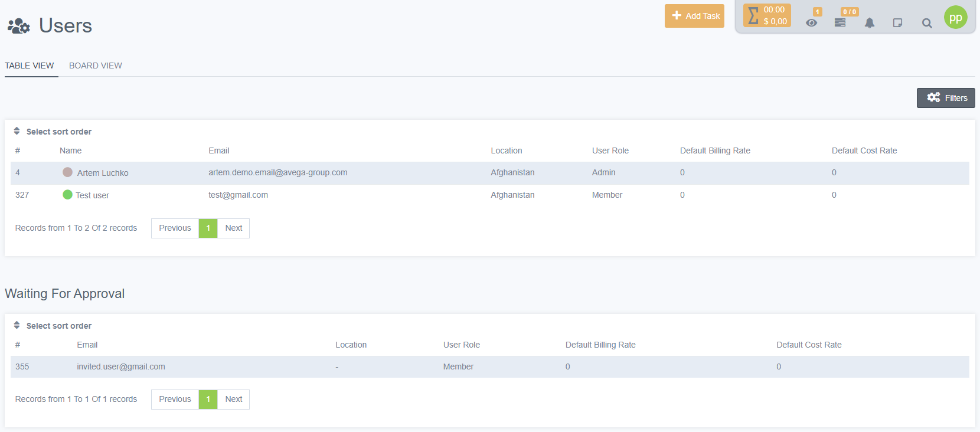
Task: Click the search magnifier icon
Action: click(927, 23)
